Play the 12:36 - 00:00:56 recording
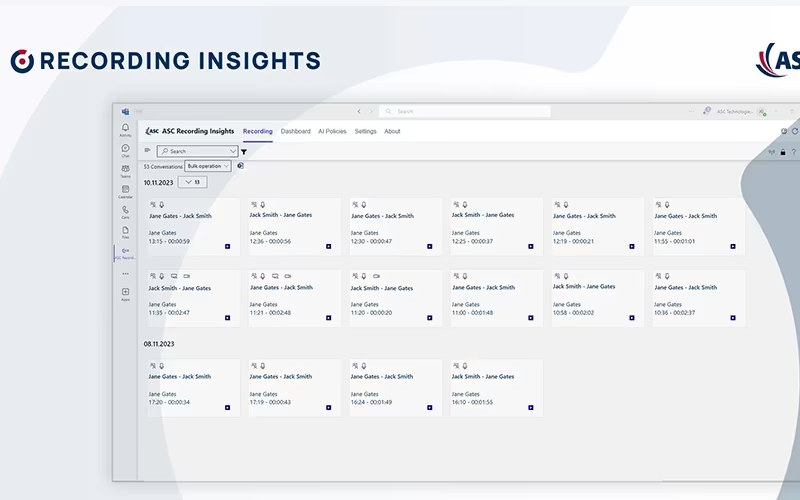Image resolution: width=800 pixels, height=500 pixels. 329,246
